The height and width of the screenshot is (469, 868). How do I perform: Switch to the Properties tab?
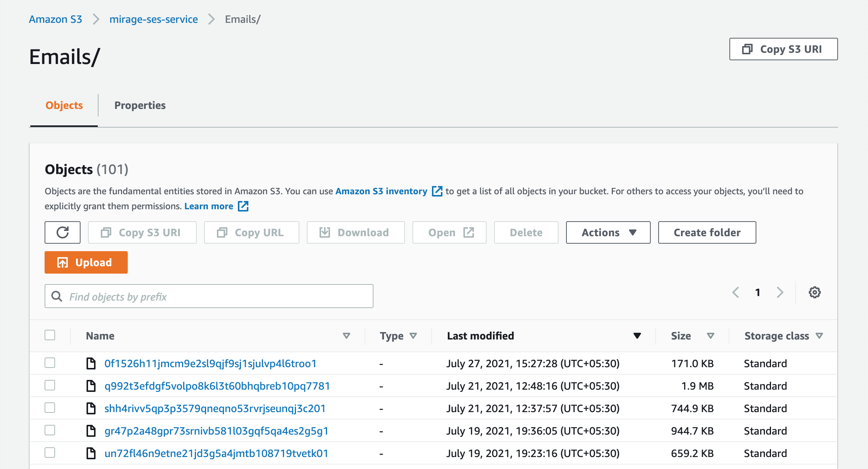tap(140, 106)
